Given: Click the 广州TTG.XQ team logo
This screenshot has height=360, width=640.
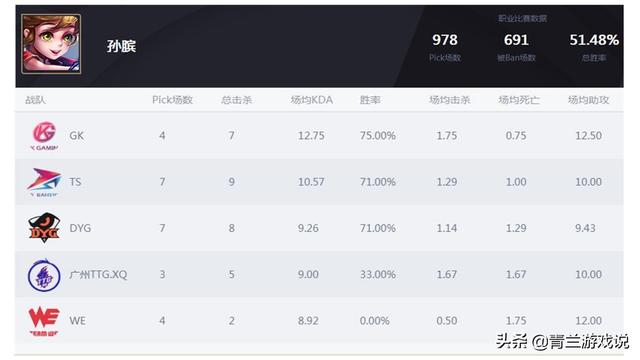Looking at the screenshot, I should click(44, 275).
